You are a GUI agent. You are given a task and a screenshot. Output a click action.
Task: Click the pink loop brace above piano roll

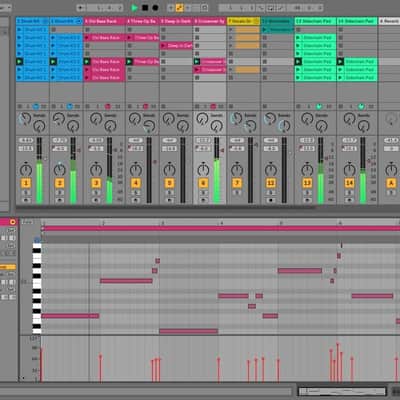220,228
